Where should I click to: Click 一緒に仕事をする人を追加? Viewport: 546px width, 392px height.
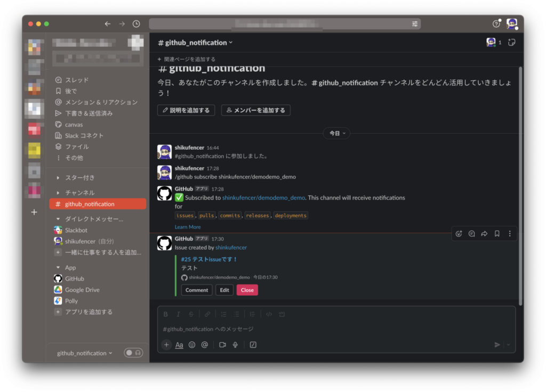(x=98, y=252)
